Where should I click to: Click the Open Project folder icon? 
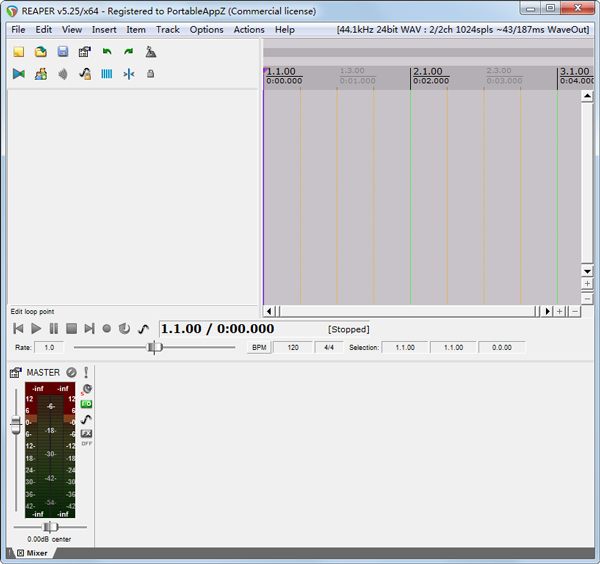pos(41,52)
